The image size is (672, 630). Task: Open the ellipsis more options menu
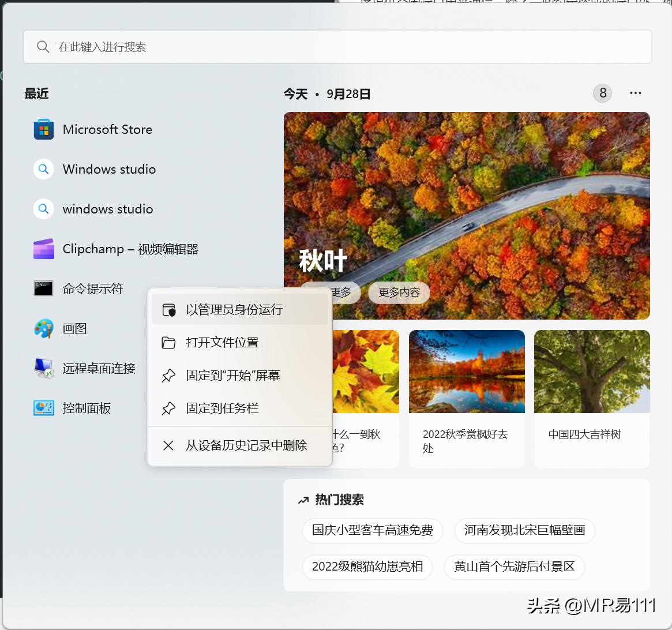635,93
